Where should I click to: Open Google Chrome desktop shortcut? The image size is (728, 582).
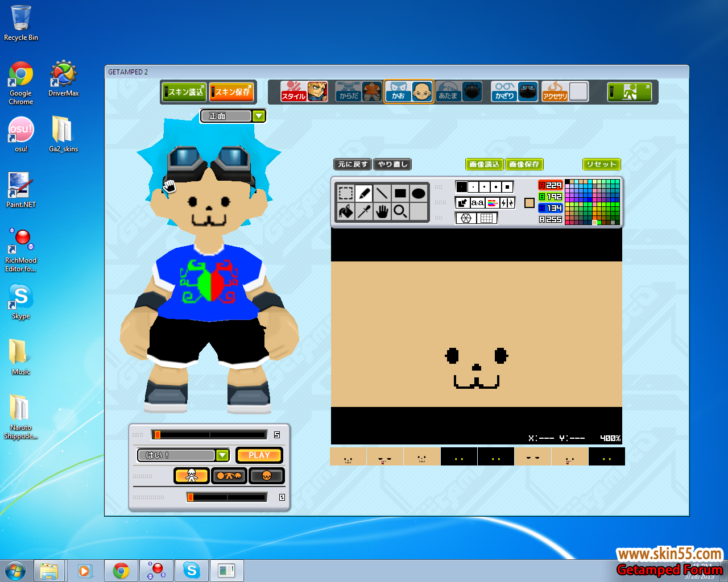[21, 83]
